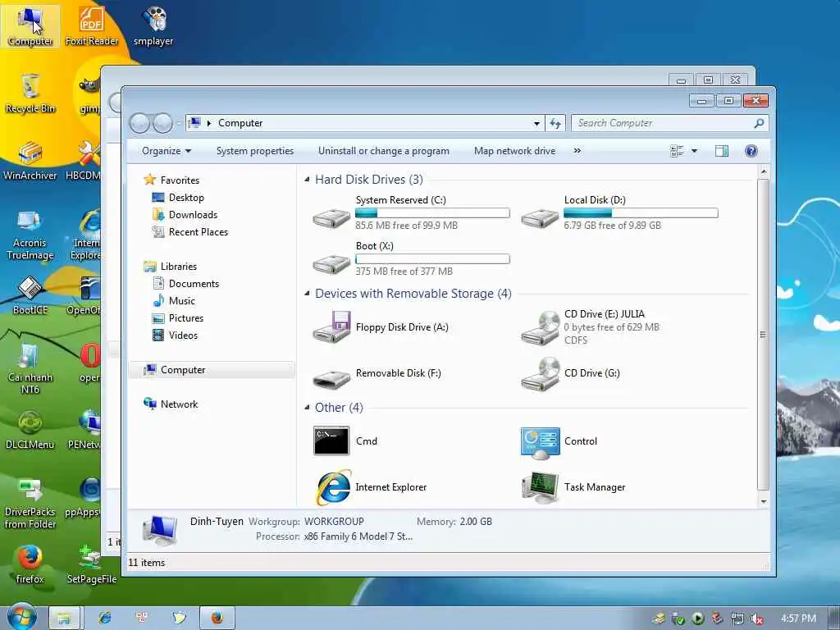Open DriverPacks from Folder desktop shortcut
Viewport: 840px width, 630px height.
(x=30, y=504)
